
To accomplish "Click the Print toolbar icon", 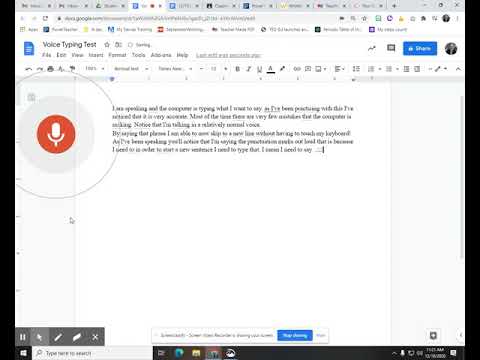I will point(50,69).
